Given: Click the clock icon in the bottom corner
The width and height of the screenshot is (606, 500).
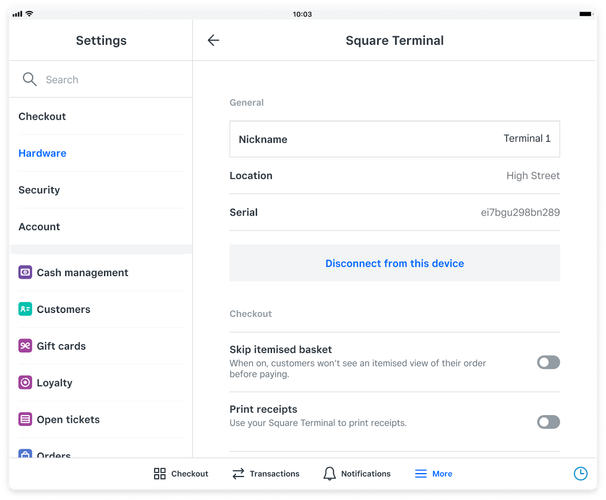Looking at the screenshot, I should pyautogui.click(x=580, y=474).
